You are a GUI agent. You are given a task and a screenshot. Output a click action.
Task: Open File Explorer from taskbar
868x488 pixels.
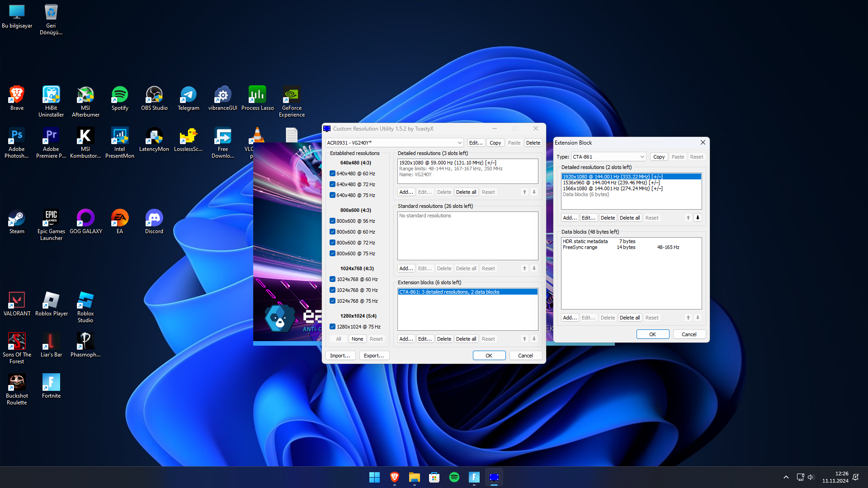tap(414, 477)
